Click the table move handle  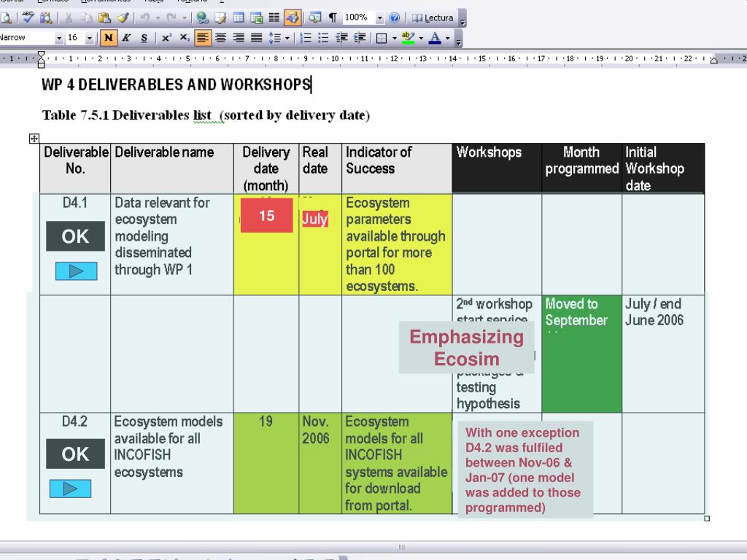coord(34,139)
